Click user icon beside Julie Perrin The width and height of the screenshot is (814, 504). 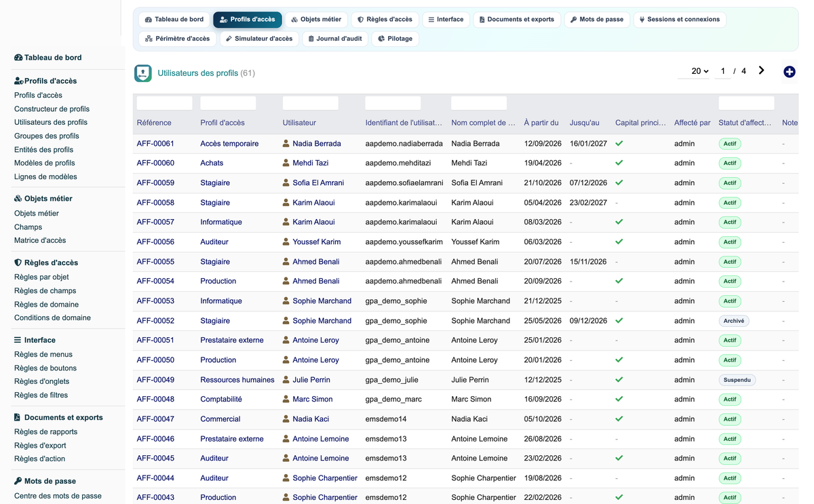point(286,380)
